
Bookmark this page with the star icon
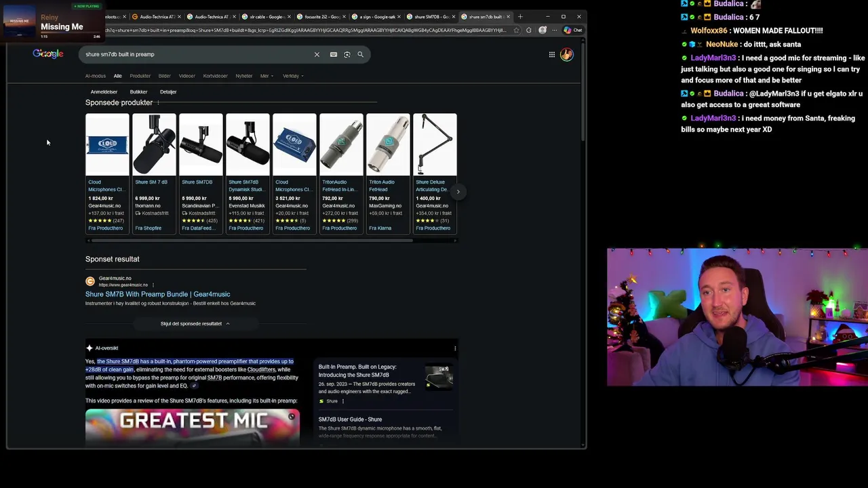(517, 30)
